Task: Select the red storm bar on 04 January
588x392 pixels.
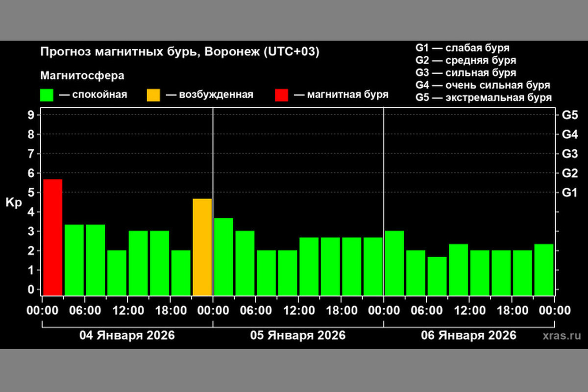Action: pyautogui.click(x=52, y=237)
